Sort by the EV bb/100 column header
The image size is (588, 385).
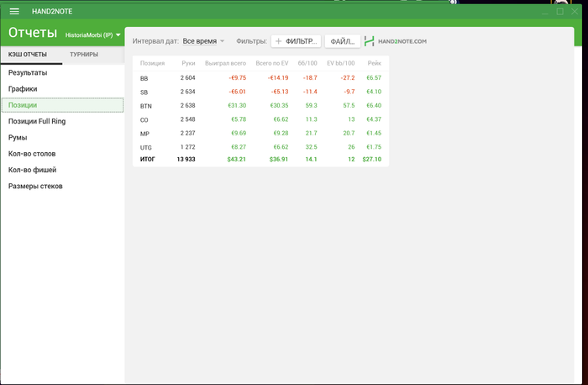click(340, 63)
